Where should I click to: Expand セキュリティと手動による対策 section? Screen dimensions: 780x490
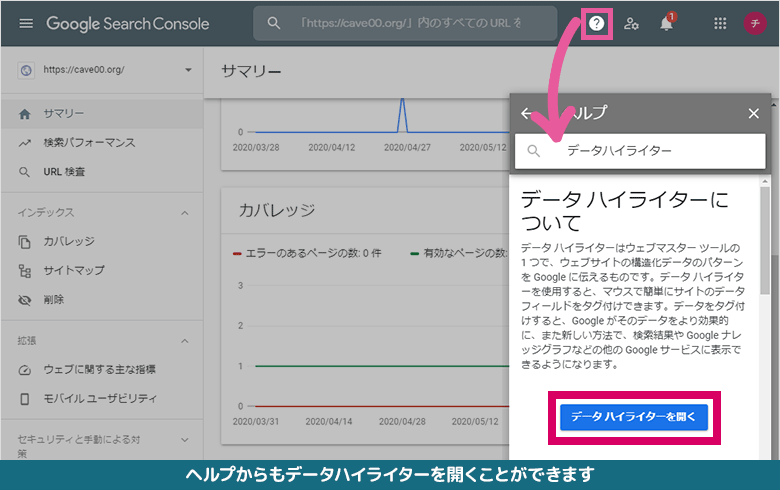coord(185,440)
